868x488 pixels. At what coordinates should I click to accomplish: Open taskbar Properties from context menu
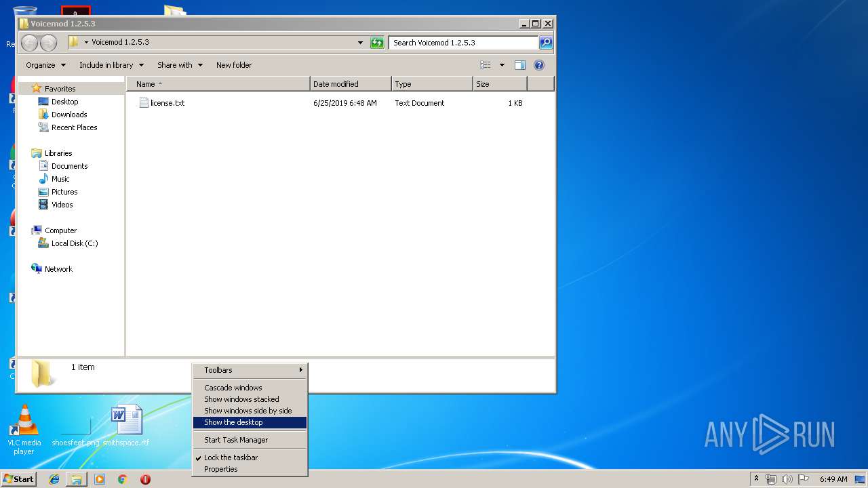click(250, 469)
